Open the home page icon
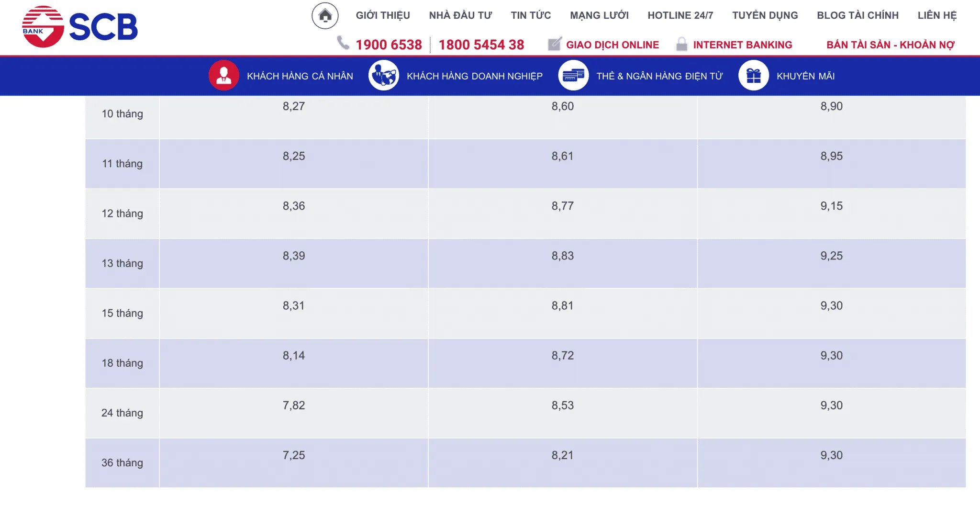Image resolution: width=980 pixels, height=507 pixels. click(325, 15)
